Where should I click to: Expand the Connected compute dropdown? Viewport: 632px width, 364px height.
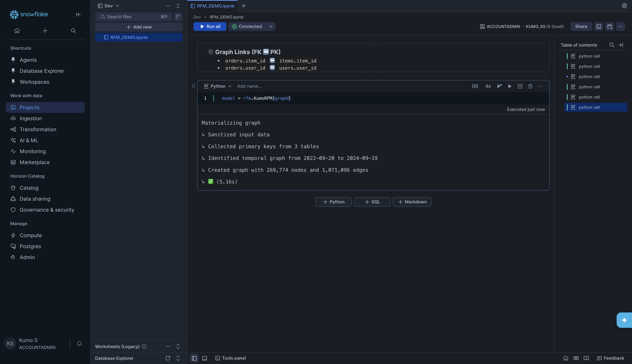click(271, 26)
